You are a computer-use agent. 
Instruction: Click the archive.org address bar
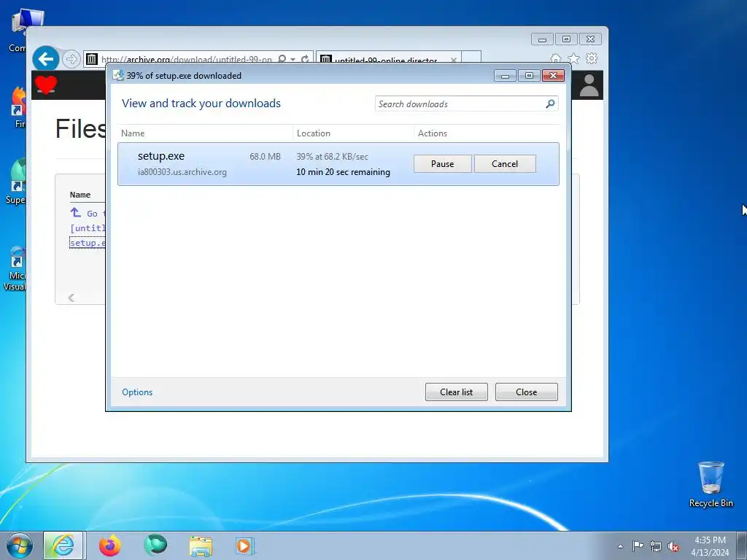[x=186, y=60]
